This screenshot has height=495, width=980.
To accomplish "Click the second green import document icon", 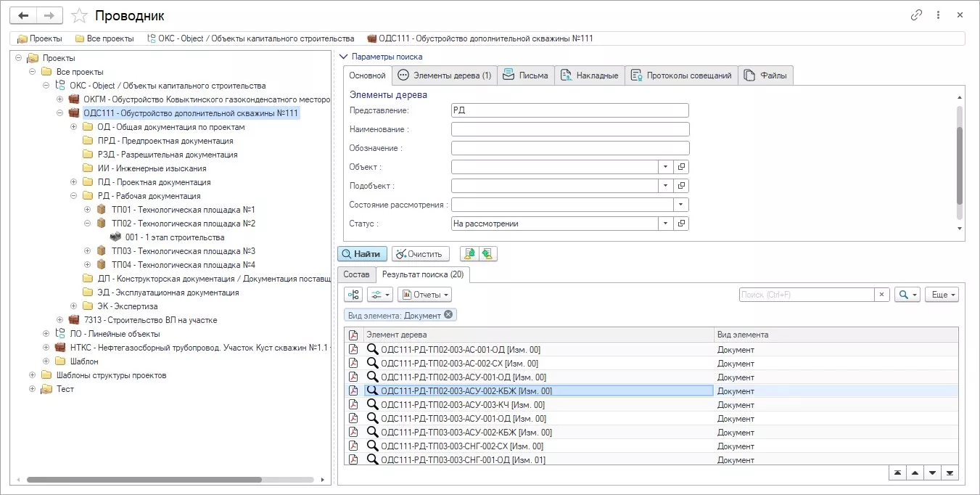I will point(487,254).
